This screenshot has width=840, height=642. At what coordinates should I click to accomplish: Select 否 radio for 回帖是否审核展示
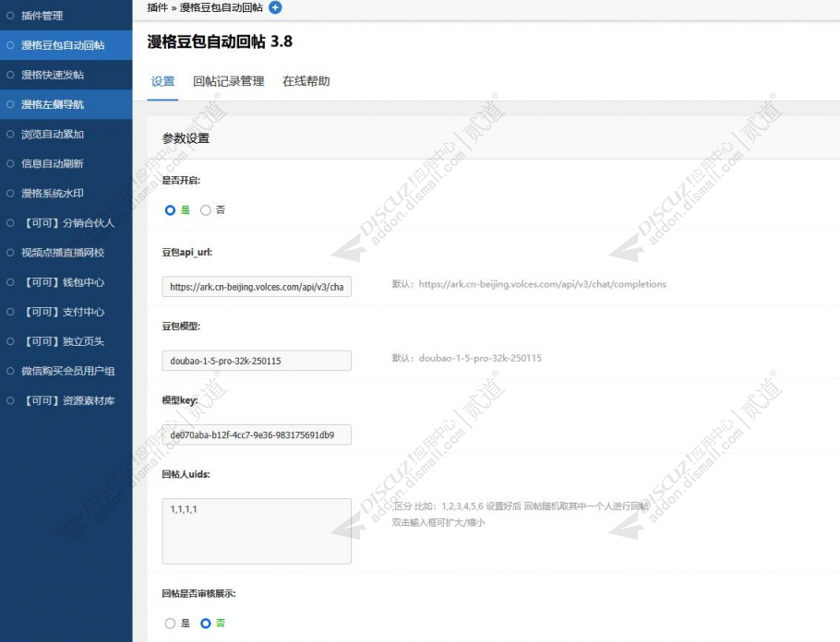[206, 624]
